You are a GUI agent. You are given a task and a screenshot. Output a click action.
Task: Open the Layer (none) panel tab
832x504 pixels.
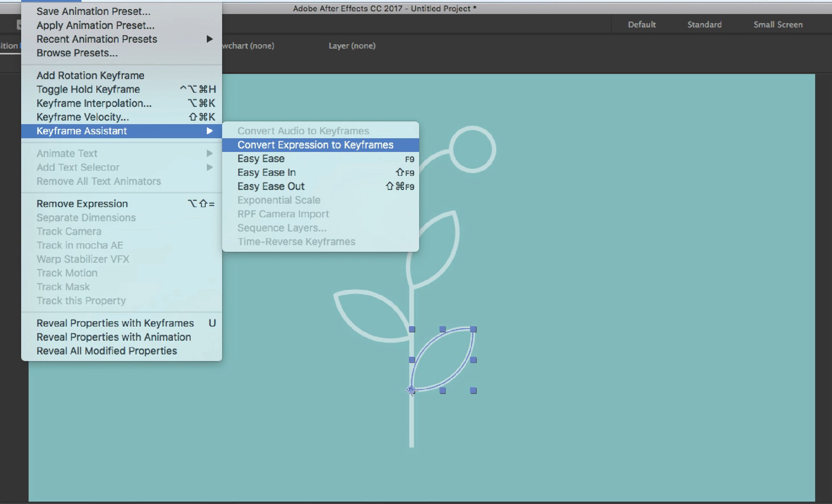[352, 46]
